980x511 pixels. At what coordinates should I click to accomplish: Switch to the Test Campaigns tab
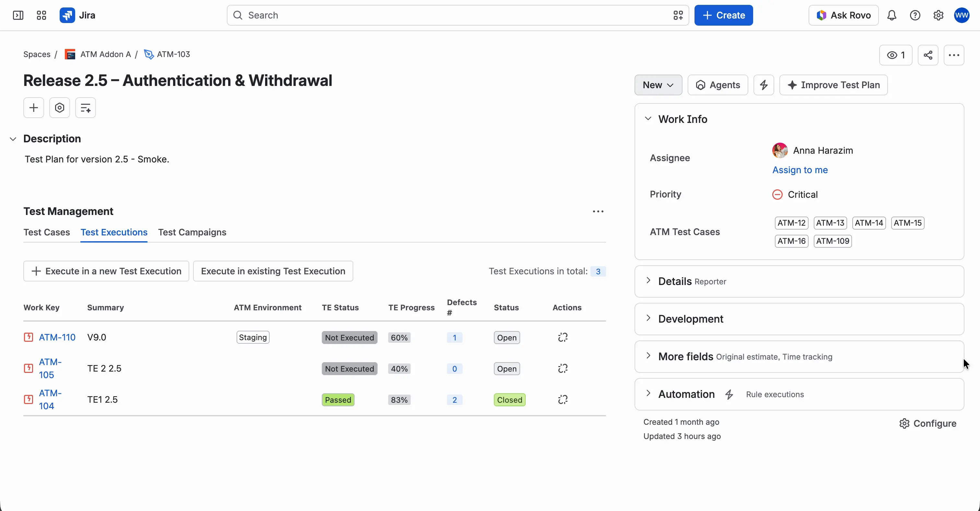pos(192,232)
